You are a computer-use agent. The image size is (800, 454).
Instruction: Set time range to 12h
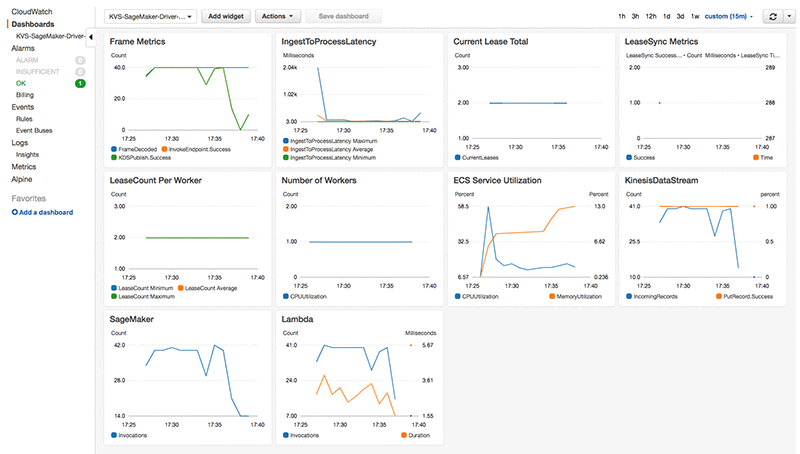(651, 16)
